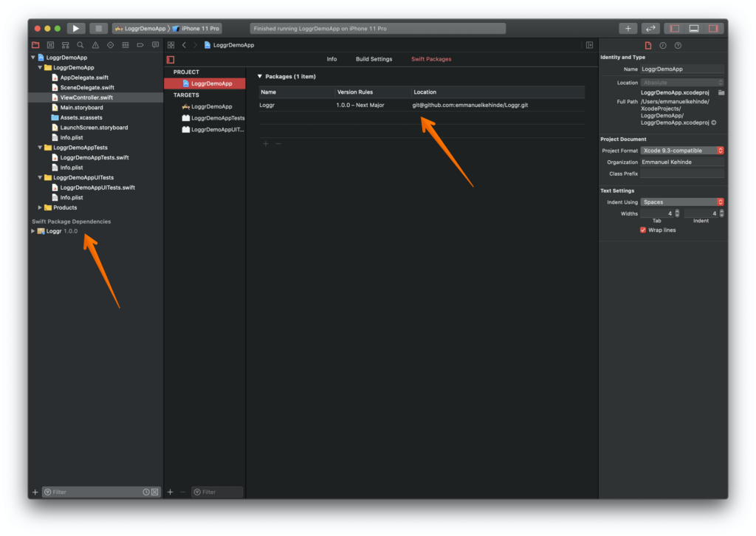Open the Indent Using dropdown
756x536 pixels.
click(681, 202)
